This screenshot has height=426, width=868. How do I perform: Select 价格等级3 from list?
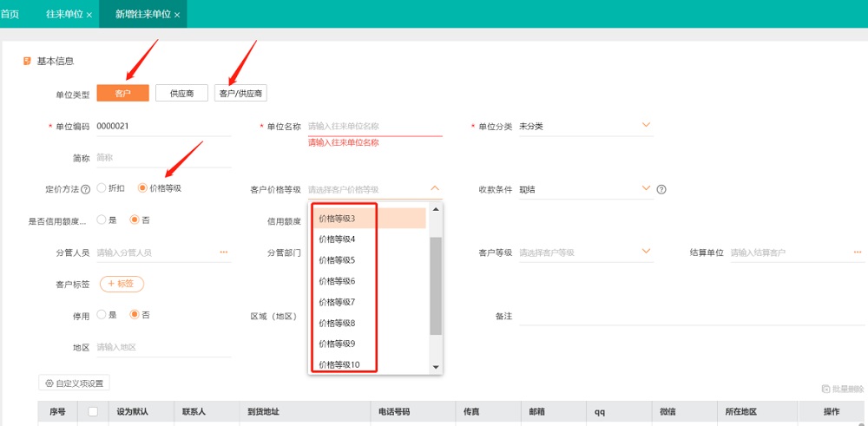pyautogui.click(x=369, y=219)
